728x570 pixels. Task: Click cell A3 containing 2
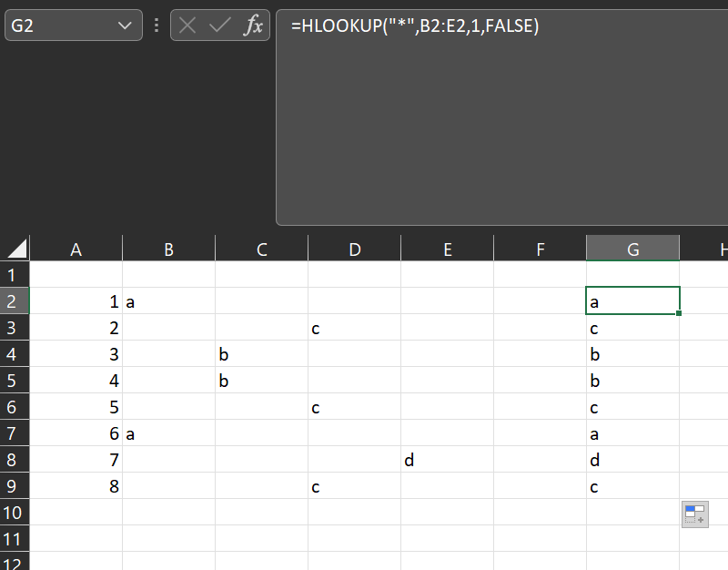(x=76, y=328)
